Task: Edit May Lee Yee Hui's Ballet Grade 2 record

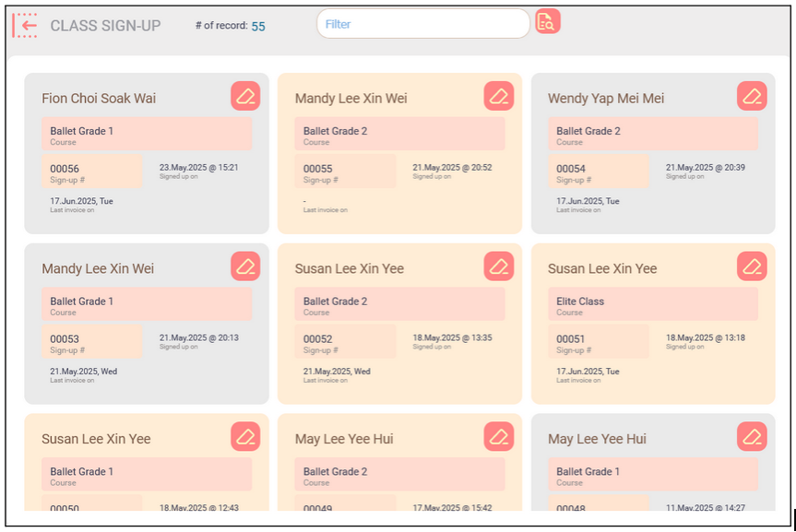Action: (498, 436)
